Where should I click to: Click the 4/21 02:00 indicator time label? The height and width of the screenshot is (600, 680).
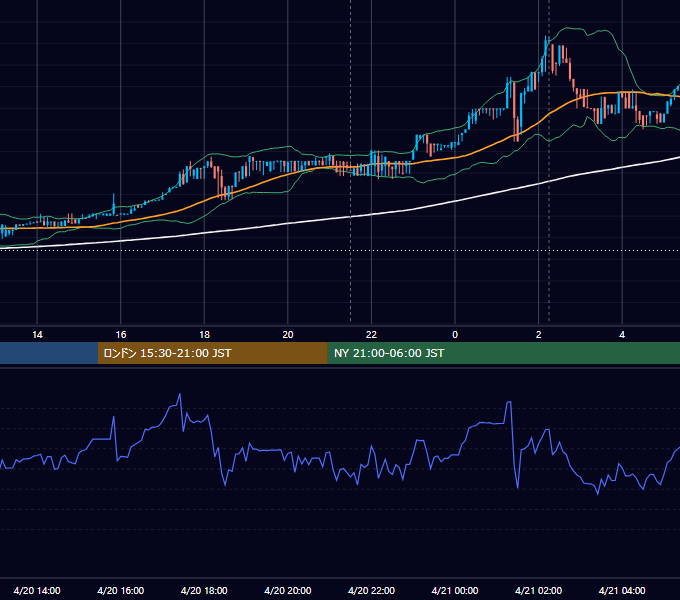coord(538,590)
